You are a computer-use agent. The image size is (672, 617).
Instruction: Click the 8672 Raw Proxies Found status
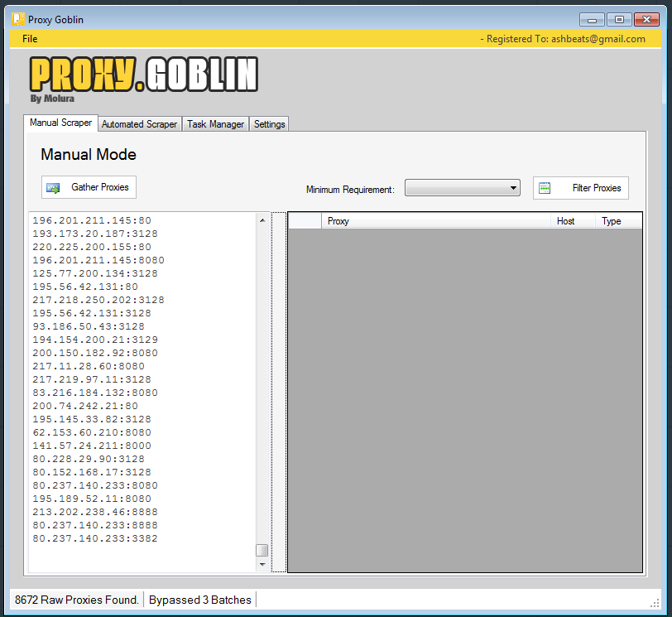click(77, 600)
